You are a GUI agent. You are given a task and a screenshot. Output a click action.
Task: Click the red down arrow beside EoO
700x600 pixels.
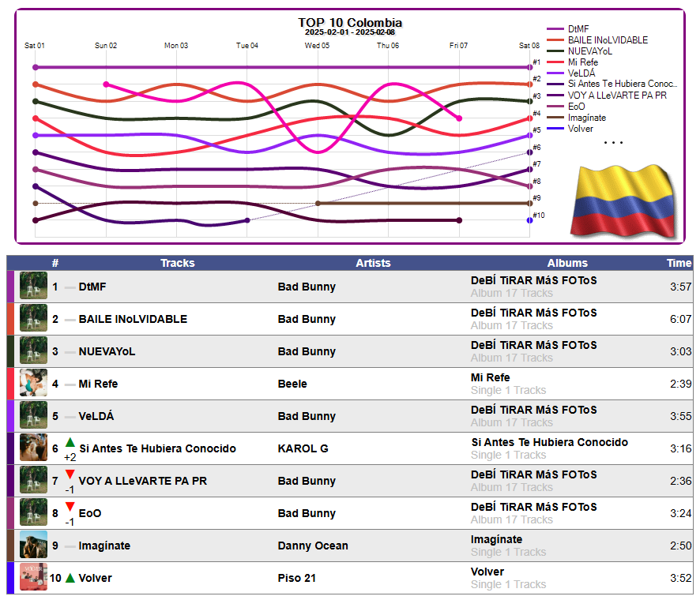click(x=70, y=507)
